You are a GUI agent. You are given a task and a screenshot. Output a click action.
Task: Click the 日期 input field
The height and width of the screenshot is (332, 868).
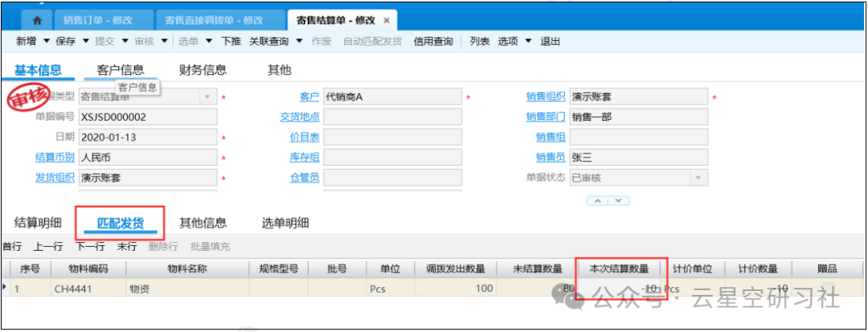(x=147, y=137)
